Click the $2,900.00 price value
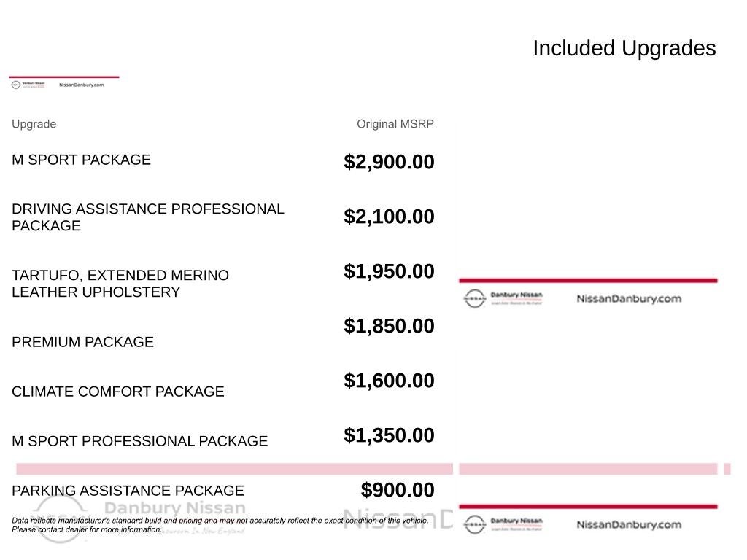The height and width of the screenshot is (560, 747). click(x=389, y=162)
